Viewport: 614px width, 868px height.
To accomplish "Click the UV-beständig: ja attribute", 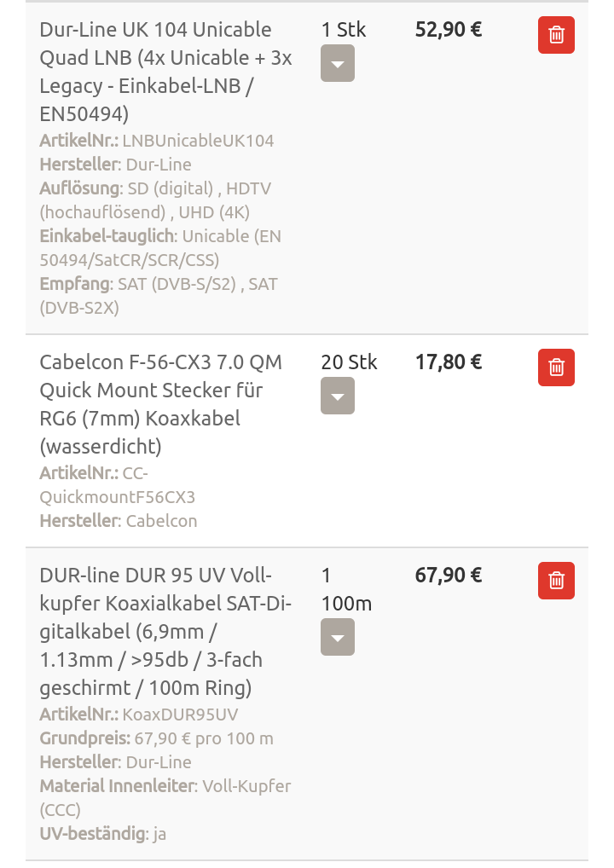I will pyautogui.click(x=103, y=834).
